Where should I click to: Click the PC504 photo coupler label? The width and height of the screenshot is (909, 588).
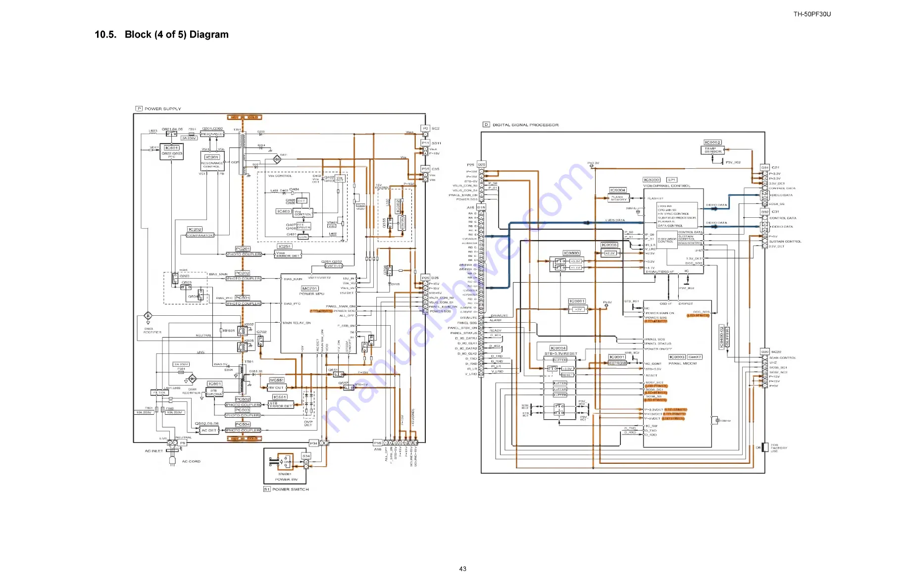(243, 425)
